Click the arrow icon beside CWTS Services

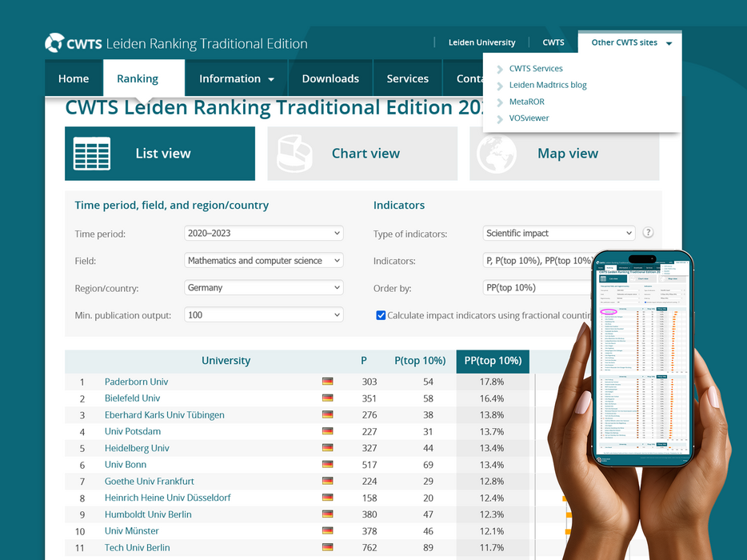point(500,69)
